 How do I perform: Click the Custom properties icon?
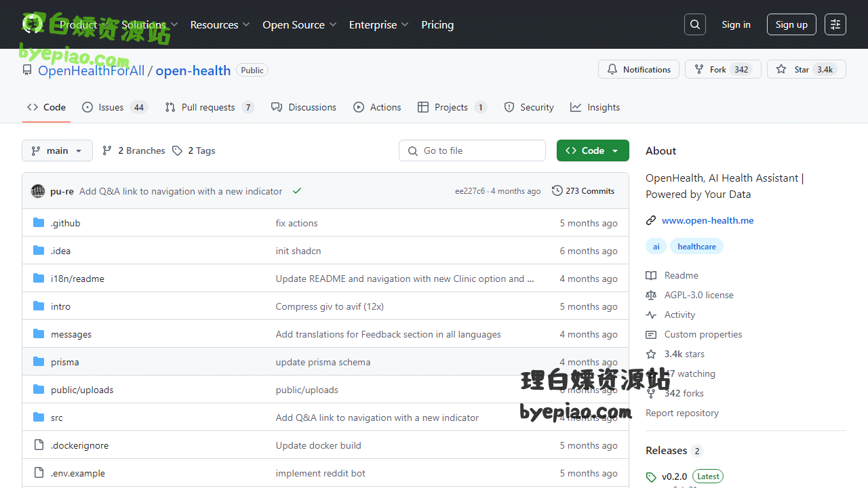(x=651, y=334)
